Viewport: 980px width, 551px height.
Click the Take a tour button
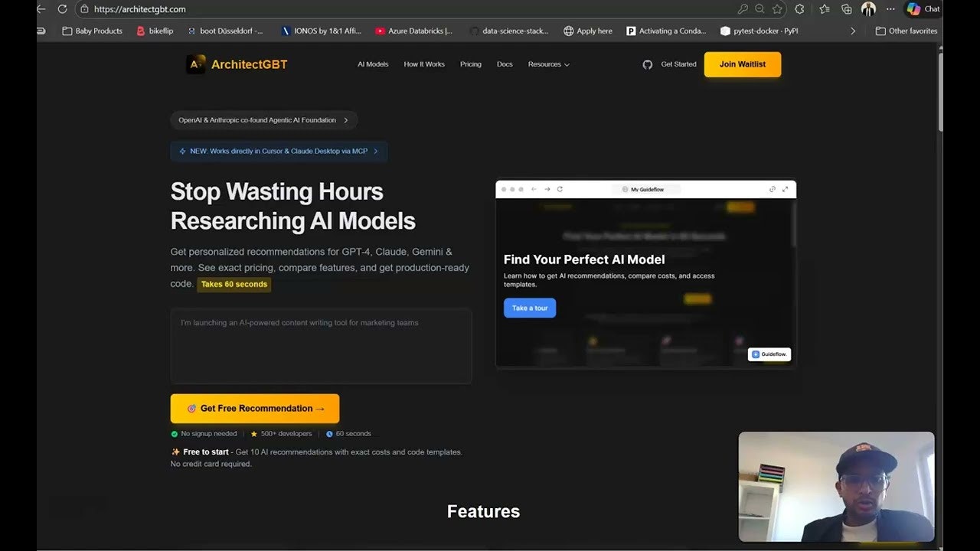click(530, 308)
